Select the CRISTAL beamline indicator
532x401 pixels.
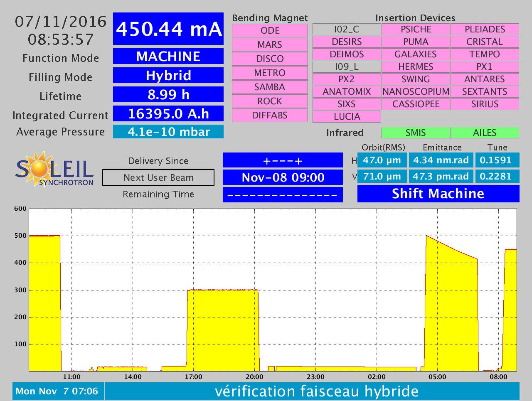[x=485, y=42]
